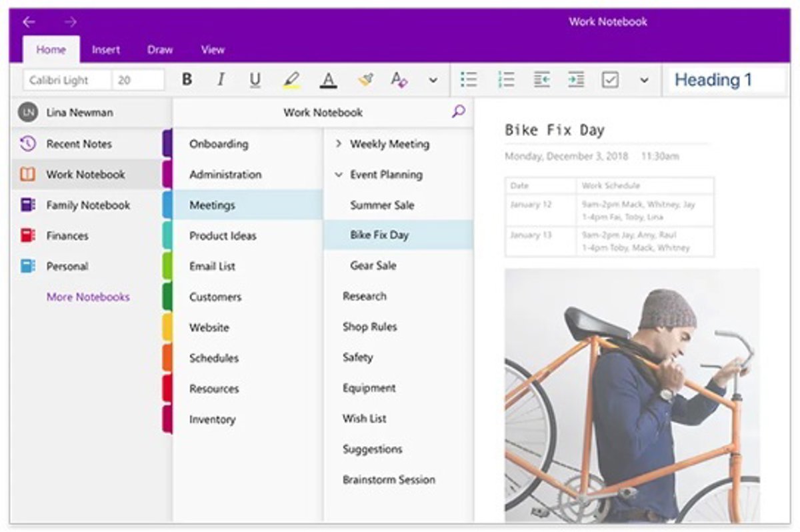This screenshot has width=800, height=532.
Task: Increase paragraph indent
Action: click(x=575, y=80)
